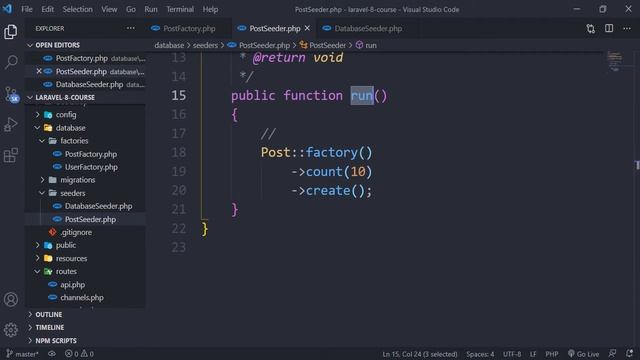Open the Explorer view in activity bar
This screenshot has width=640, height=360.
click(x=11, y=31)
